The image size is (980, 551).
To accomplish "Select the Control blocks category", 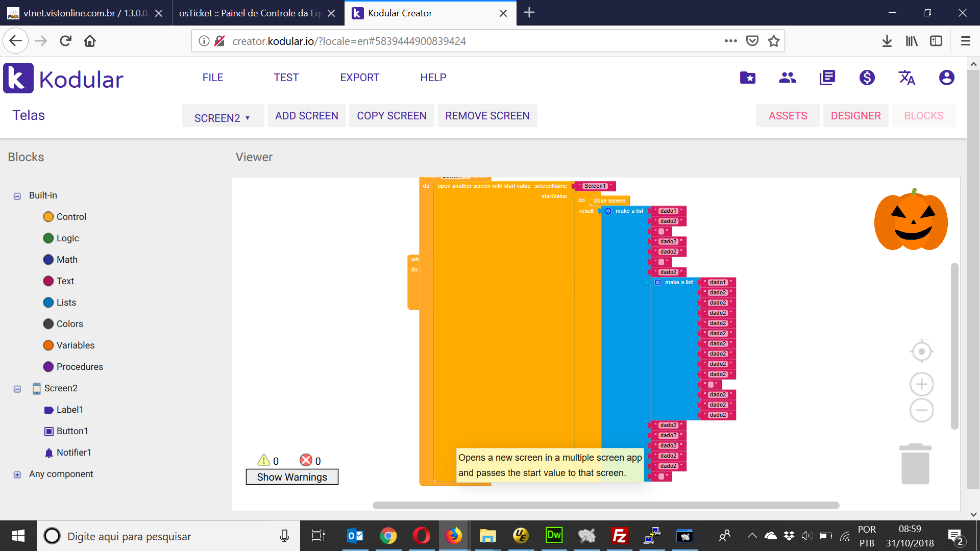I will pyautogui.click(x=65, y=217).
